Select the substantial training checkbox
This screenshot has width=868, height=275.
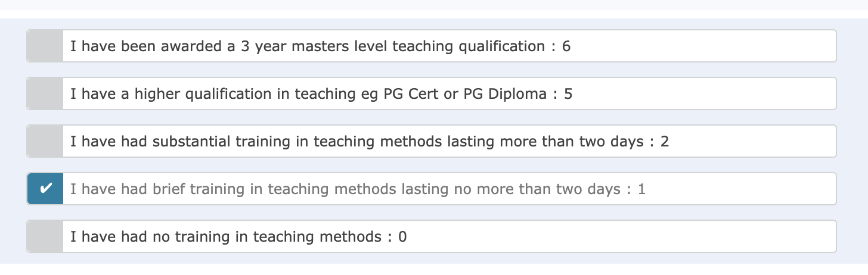(x=45, y=141)
